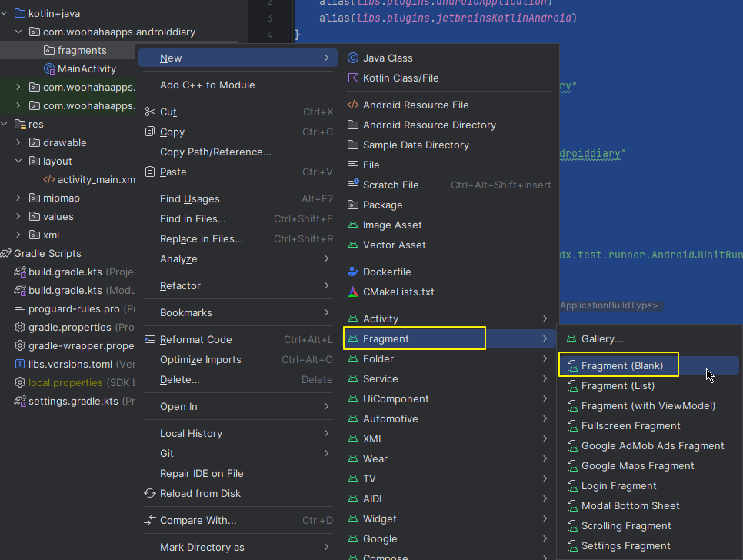Click the Image Asset android icon
Viewport: 743px width, 560px height.
[353, 225]
